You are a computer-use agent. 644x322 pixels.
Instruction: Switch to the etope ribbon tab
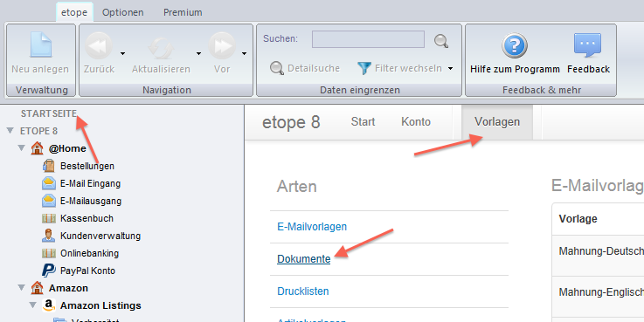(x=74, y=12)
